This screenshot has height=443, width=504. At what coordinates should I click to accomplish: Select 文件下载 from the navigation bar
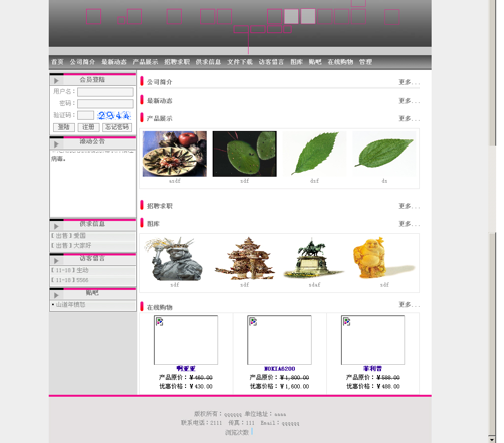pos(240,62)
